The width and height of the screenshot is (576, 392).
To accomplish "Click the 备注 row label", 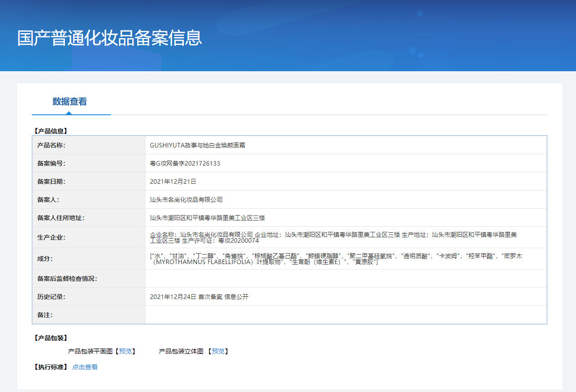I will 45,315.
